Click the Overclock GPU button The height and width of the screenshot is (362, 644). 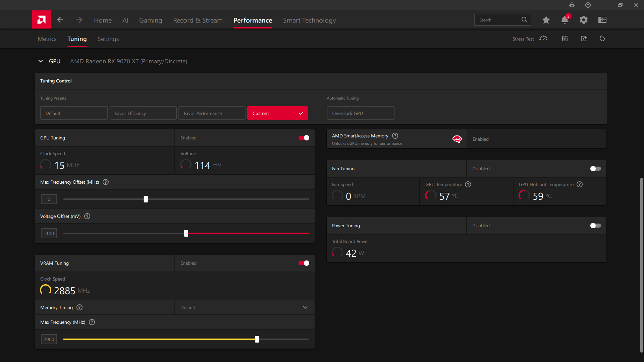tap(360, 113)
